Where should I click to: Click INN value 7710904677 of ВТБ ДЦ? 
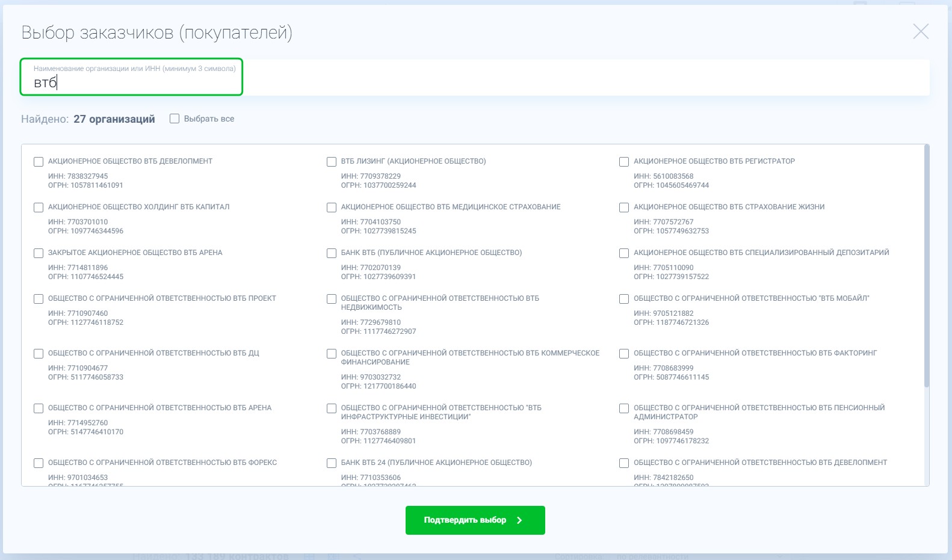(88, 368)
